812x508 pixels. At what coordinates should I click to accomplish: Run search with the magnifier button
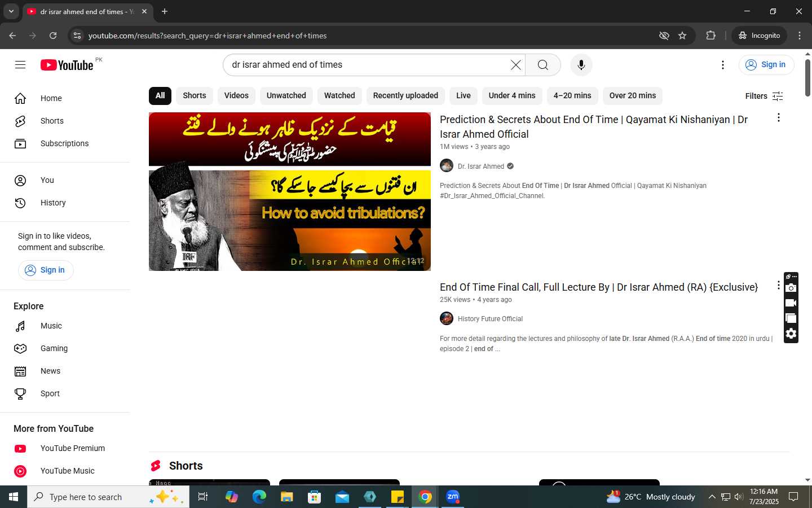pos(543,65)
